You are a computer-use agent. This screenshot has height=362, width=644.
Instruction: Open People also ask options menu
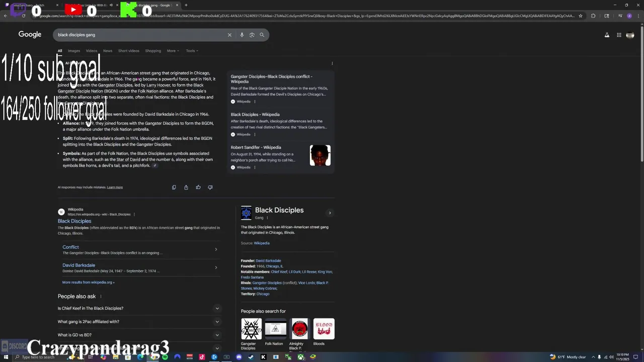tap(101, 297)
